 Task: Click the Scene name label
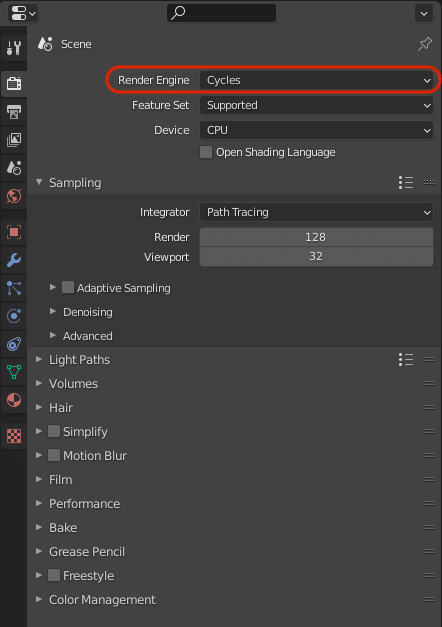pos(76,44)
